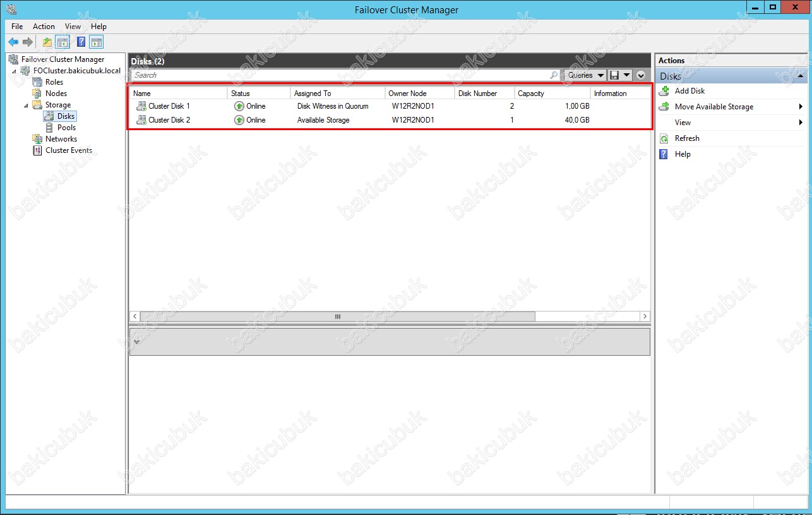Image resolution: width=812 pixels, height=515 pixels.
Task: Click the blue Help toolbar icon
Action: click(x=81, y=42)
